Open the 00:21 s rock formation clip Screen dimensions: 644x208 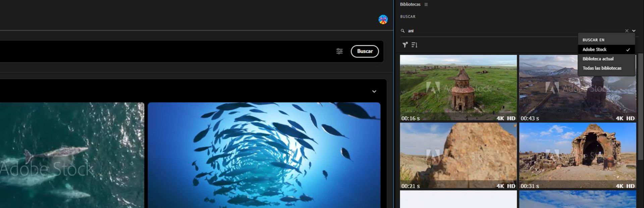458,156
